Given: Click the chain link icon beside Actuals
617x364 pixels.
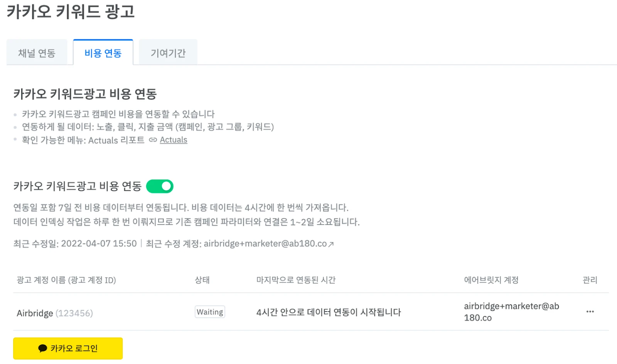Looking at the screenshot, I should pos(153,140).
